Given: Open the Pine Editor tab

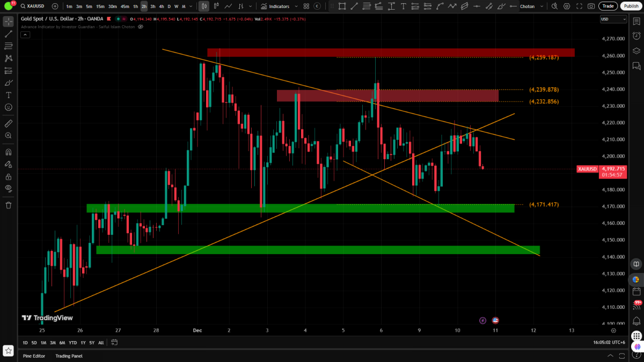Looking at the screenshot, I should 34,356.
